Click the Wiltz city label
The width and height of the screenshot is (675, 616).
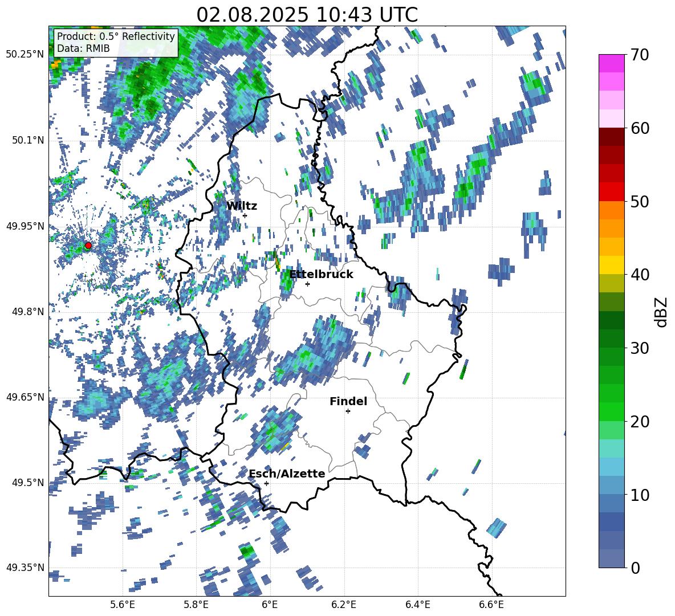pos(242,206)
